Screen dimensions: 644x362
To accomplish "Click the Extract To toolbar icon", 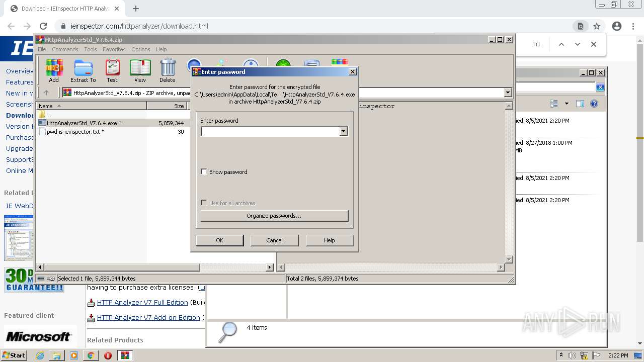I will [x=83, y=71].
